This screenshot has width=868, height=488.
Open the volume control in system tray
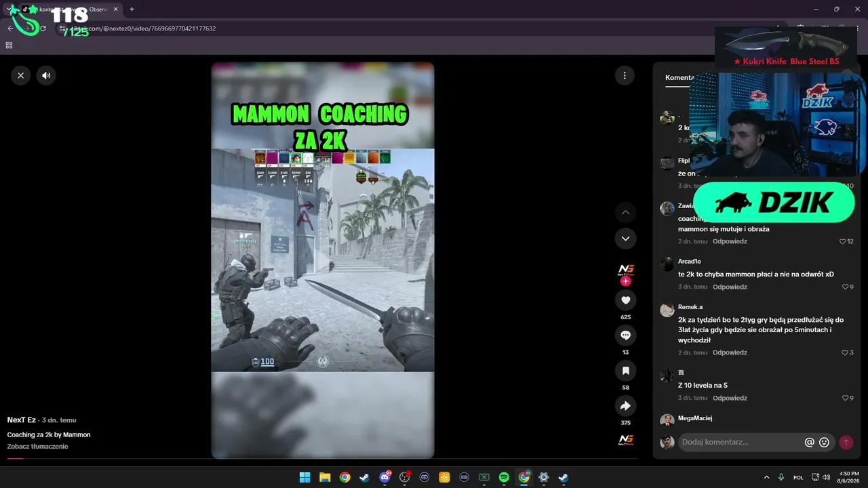(826, 477)
